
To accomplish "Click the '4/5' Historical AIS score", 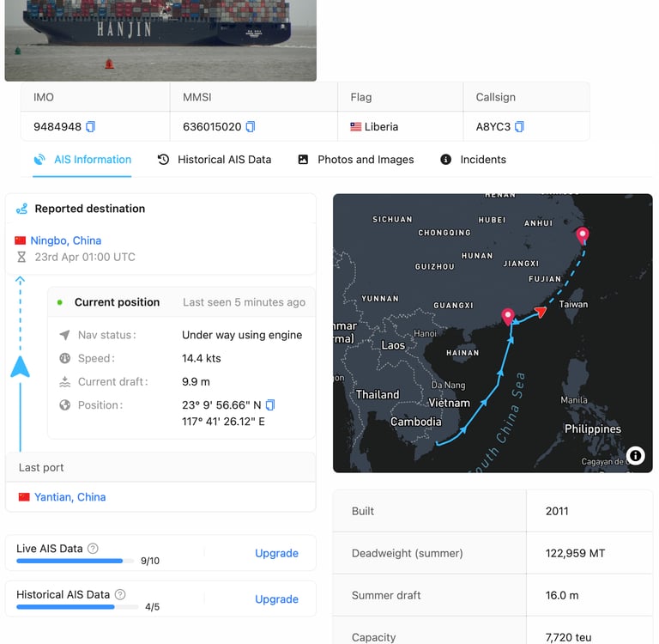I will click(152, 606).
